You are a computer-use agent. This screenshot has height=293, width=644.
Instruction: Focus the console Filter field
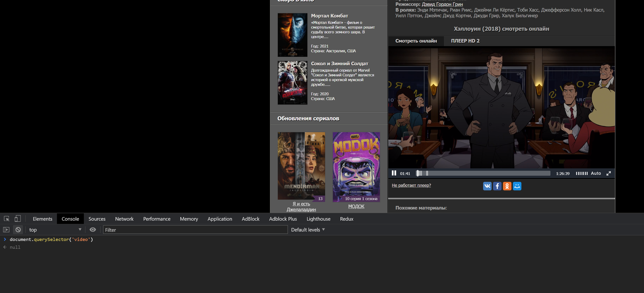click(195, 230)
